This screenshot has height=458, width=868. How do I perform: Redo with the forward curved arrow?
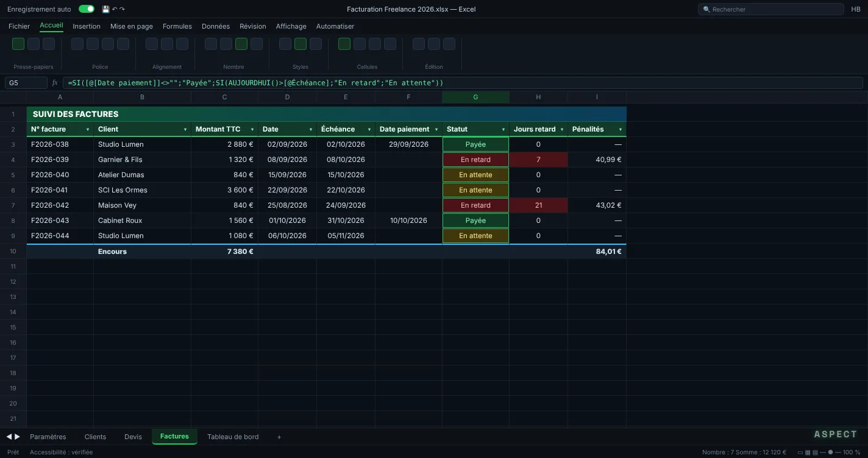122,9
